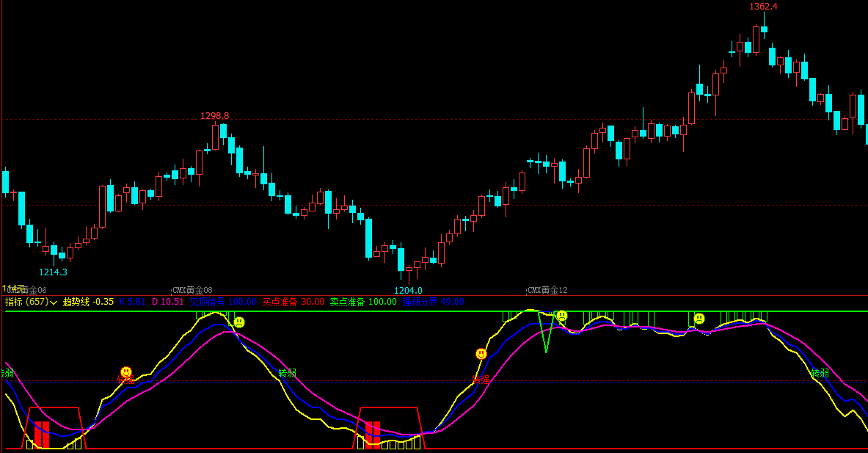Click the CMX黄金08 contract marker
The height and width of the screenshot is (453, 868).
pyautogui.click(x=193, y=290)
